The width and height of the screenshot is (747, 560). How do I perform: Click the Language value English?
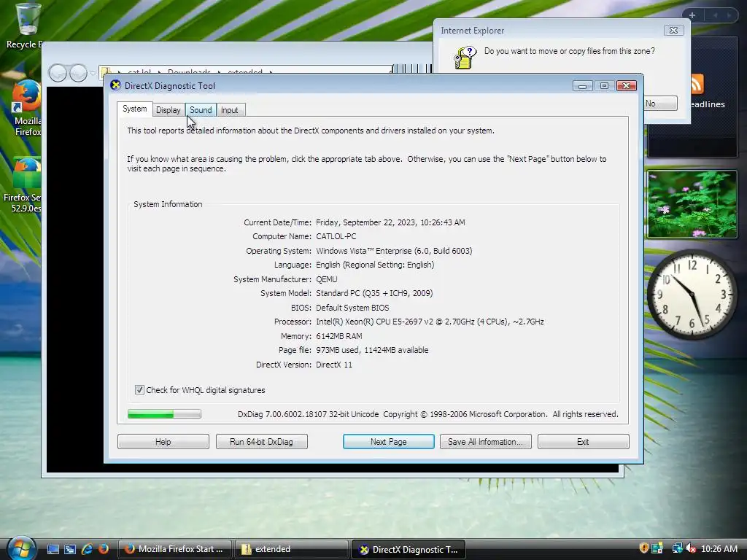point(375,265)
